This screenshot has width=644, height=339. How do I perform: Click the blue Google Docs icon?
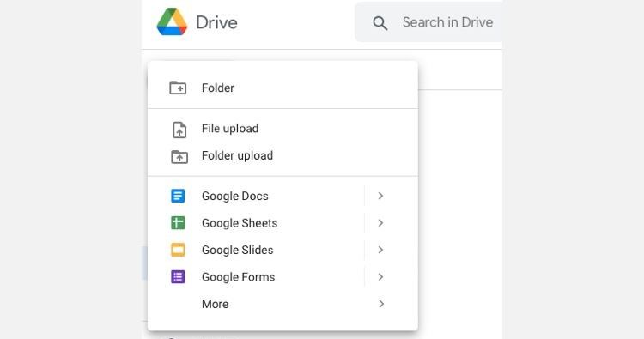178,196
